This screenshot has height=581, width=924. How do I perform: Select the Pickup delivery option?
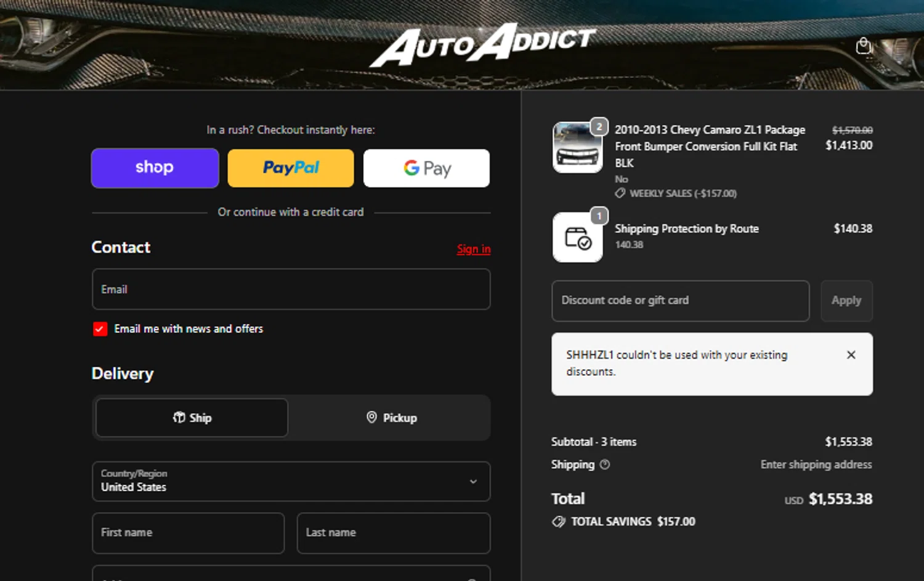391,418
